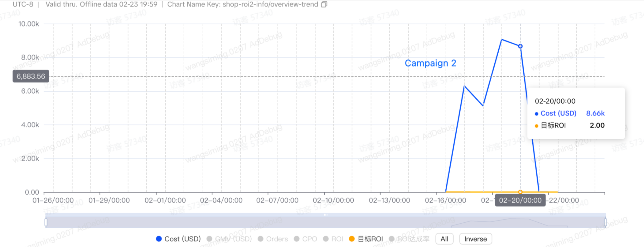Click the All legend button
Image resolution: width=644 pixels, height=247 pixels.
(444, 239)
